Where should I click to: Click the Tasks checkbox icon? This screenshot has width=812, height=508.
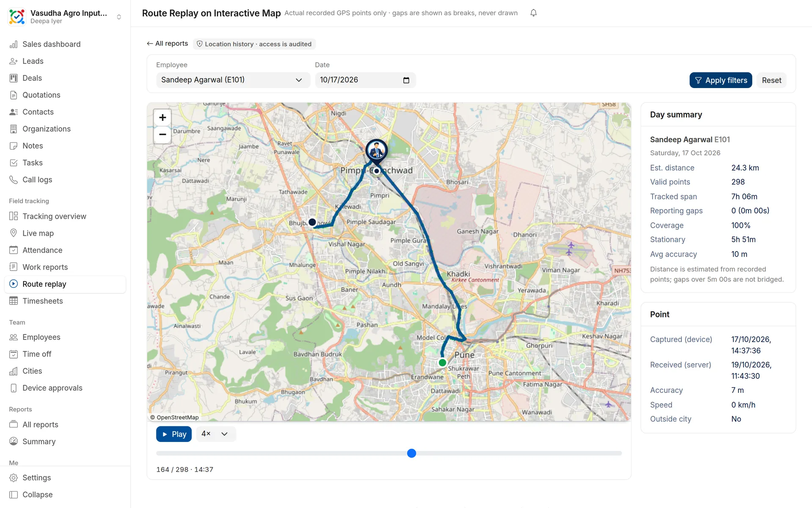pyautogui.click(x=14, y=163)
